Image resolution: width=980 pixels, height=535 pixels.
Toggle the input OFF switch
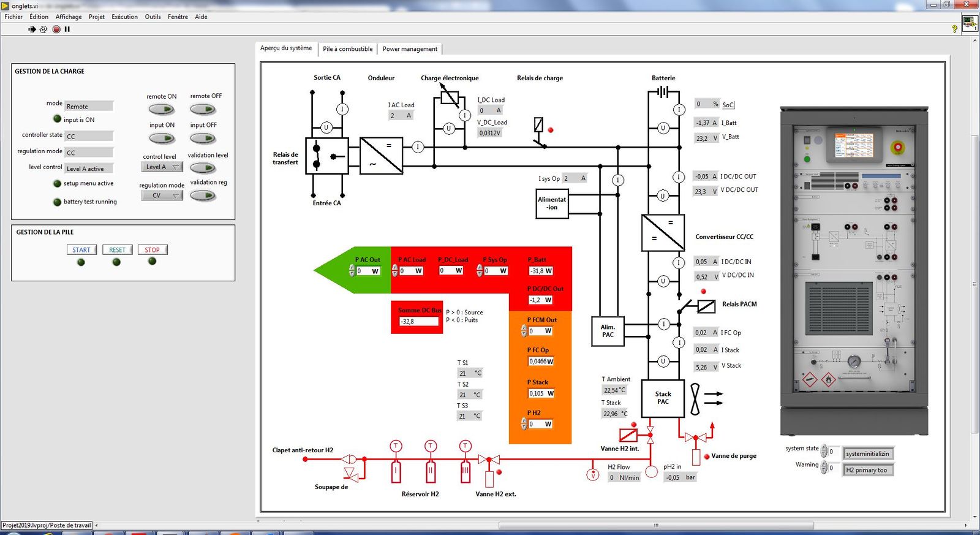(x=203, y=138)
